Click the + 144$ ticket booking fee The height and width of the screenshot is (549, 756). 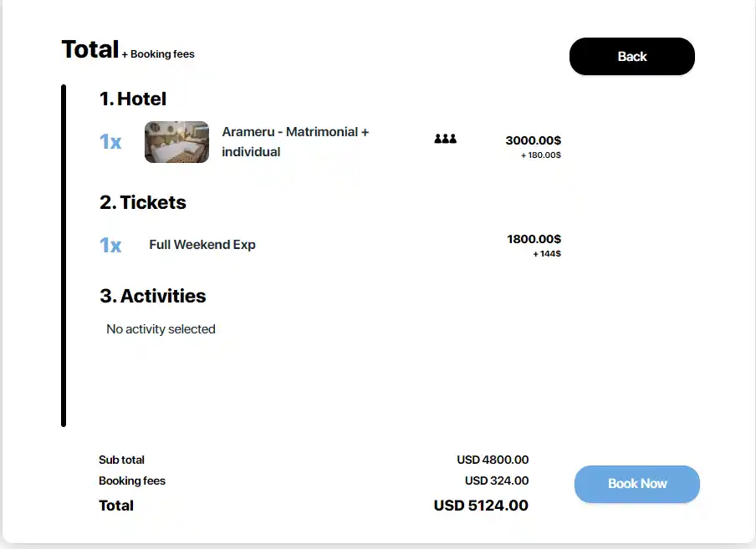point(547,254)
